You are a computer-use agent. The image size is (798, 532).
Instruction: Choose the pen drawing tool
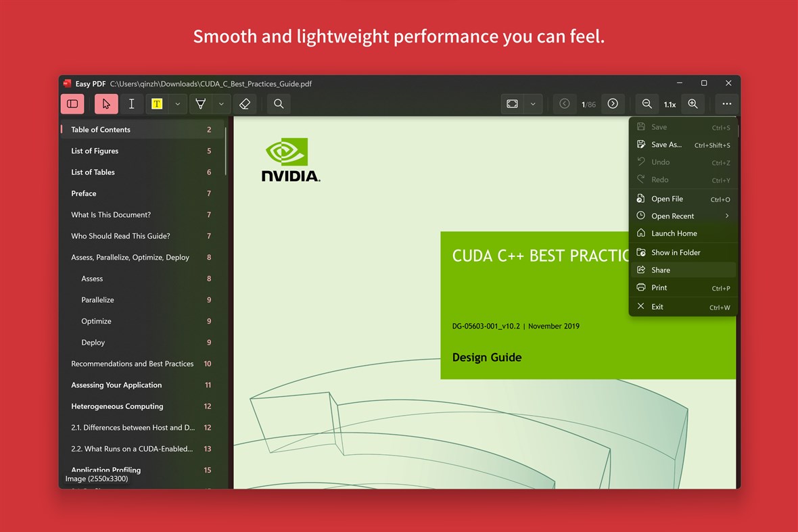pyautogui.click(x=201, y=103)
